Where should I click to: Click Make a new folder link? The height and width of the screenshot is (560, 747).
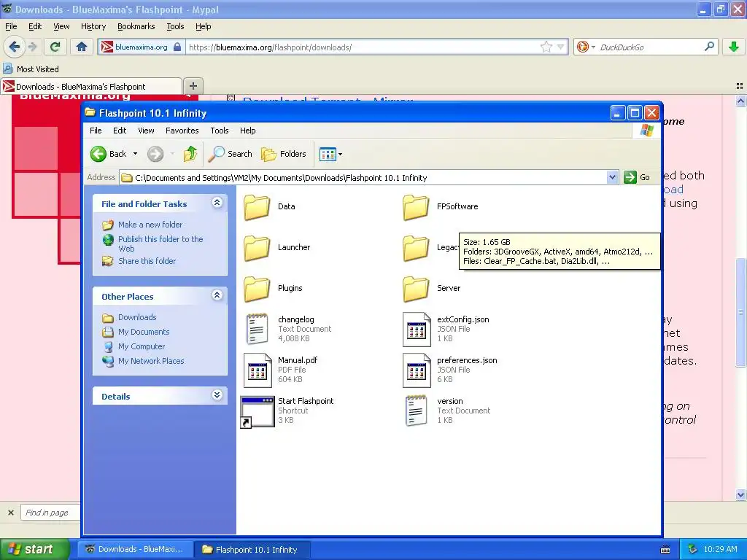[150, 225]
